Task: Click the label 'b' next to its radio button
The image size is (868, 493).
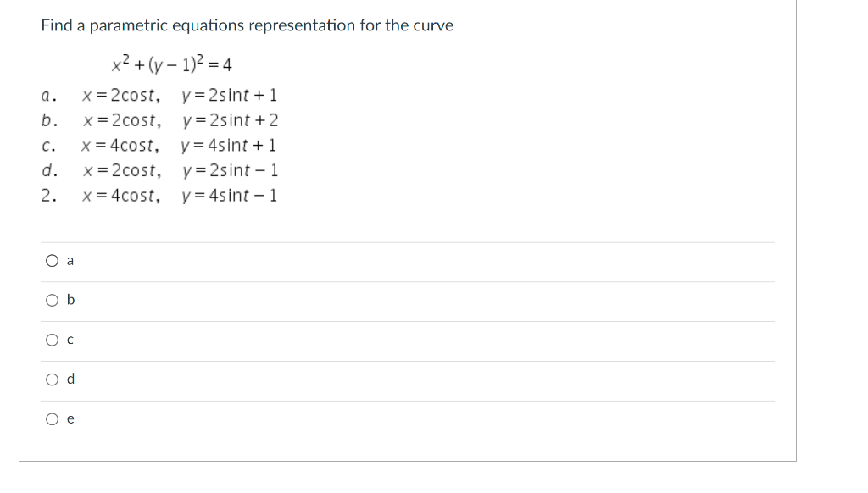Action: click(x=69, y=300)
